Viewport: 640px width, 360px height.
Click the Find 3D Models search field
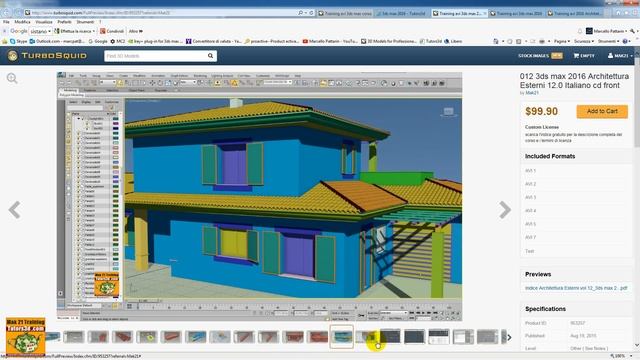pyautogui.click(x=155, y=56)
